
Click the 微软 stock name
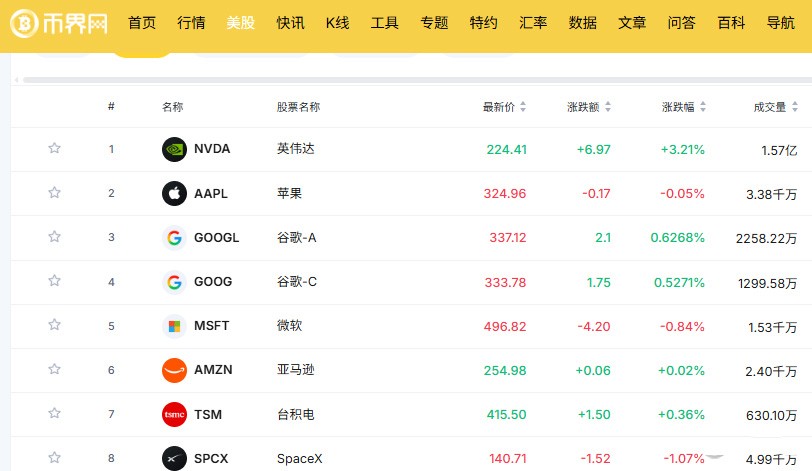point(289,326)
